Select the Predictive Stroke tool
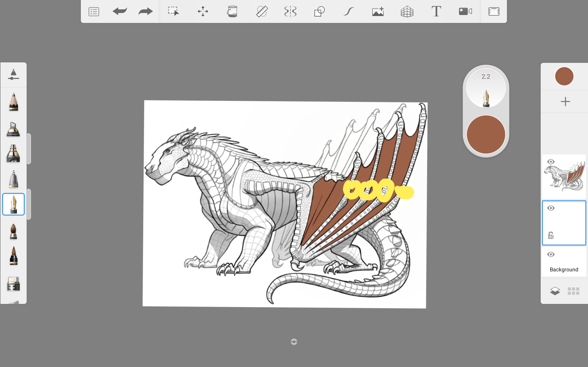588x367 pixels. [349, 11]
